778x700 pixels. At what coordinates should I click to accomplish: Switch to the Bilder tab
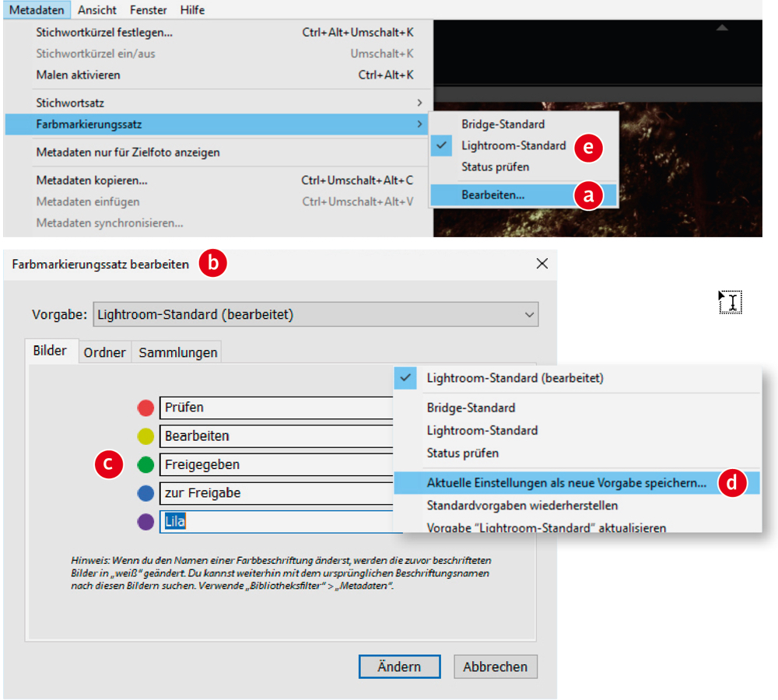tap(50, 351)
